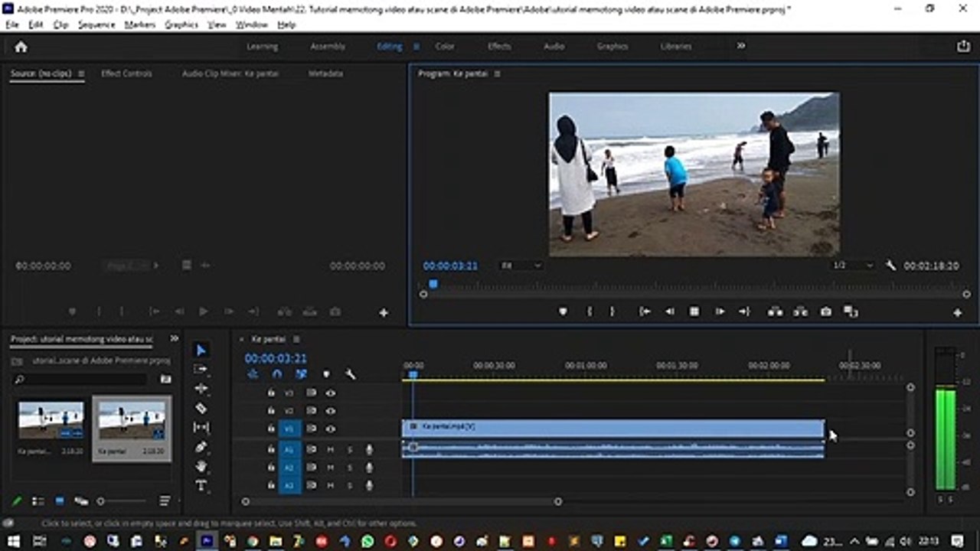This screenshot has width=980, height=551.
Task: Mute audio track A1
Action: coord(331,449)
